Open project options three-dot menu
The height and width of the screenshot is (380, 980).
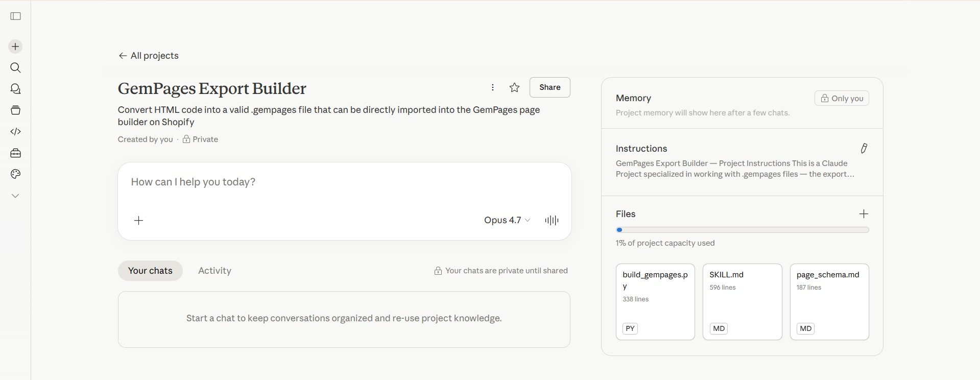493,87
